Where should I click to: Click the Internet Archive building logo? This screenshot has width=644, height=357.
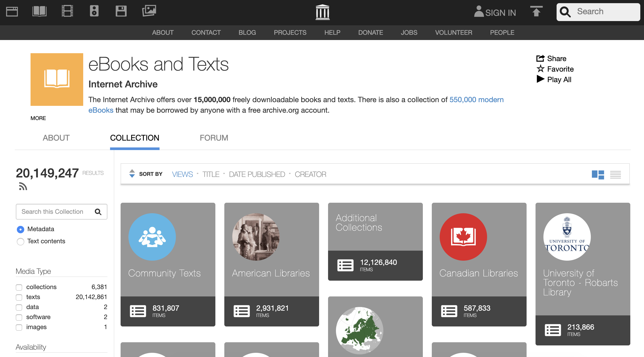pyautogui.click(x=322, y=12)
